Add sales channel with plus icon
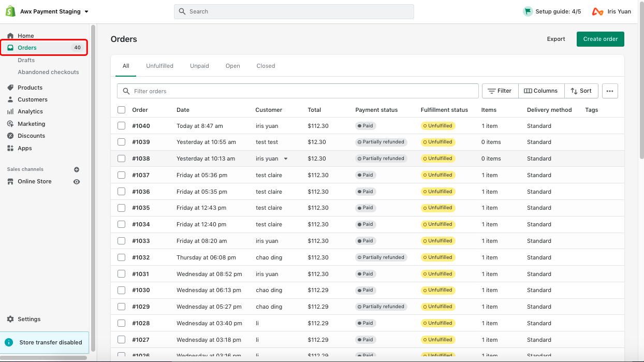644x362 pixels. [77, 169]
